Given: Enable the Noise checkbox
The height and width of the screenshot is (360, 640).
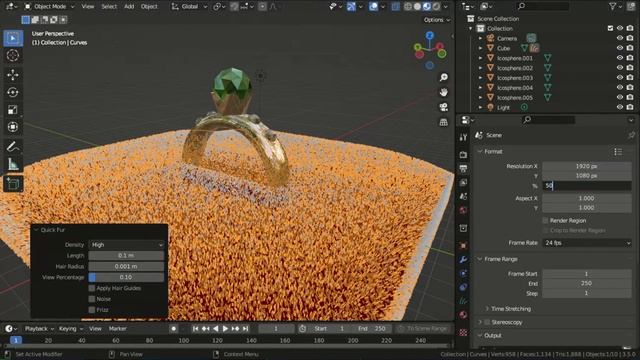Looking at the screenshot, I should 92,299.
